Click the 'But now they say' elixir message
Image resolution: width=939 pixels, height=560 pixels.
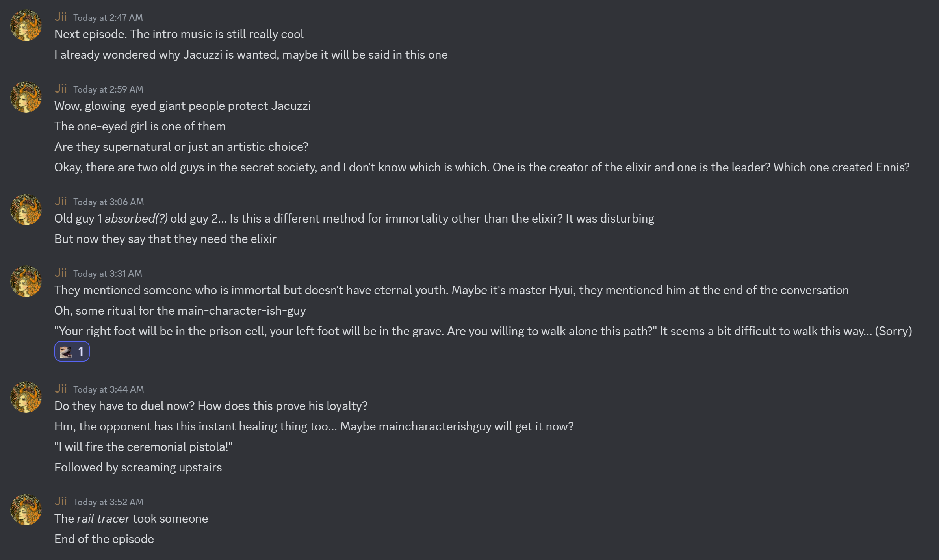[x=165, y=239]
